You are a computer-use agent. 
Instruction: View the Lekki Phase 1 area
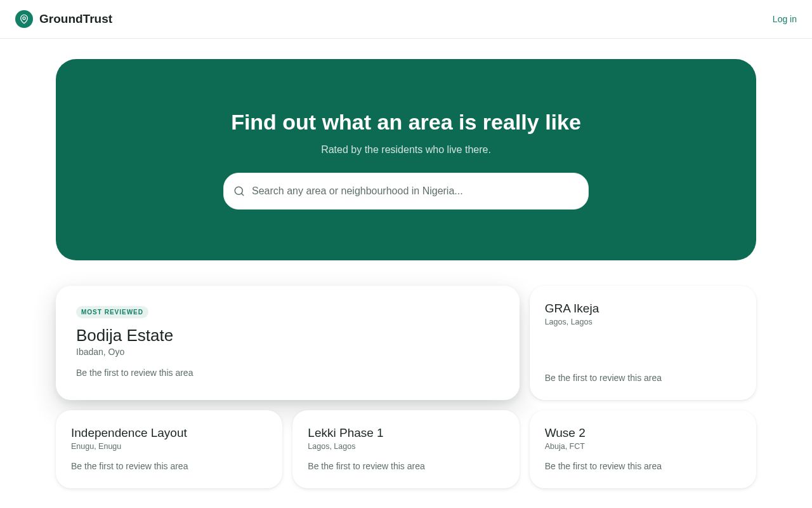tap(406, 449)
